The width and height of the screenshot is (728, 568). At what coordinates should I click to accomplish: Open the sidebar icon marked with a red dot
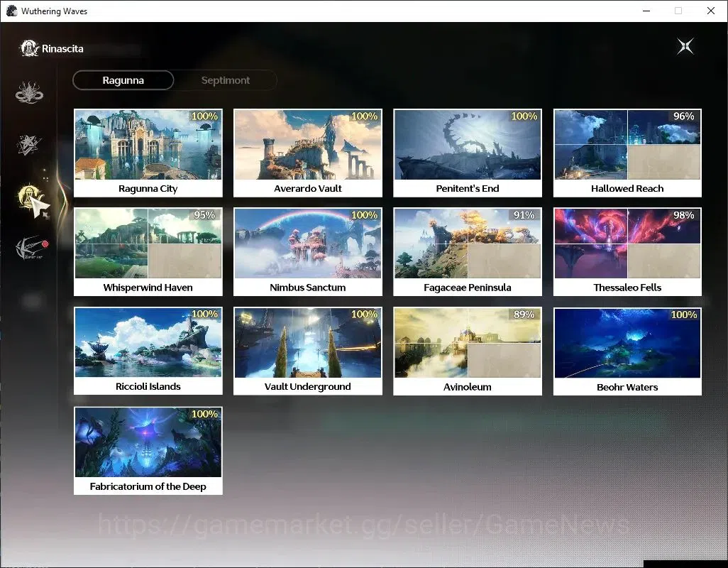(31, 248)
